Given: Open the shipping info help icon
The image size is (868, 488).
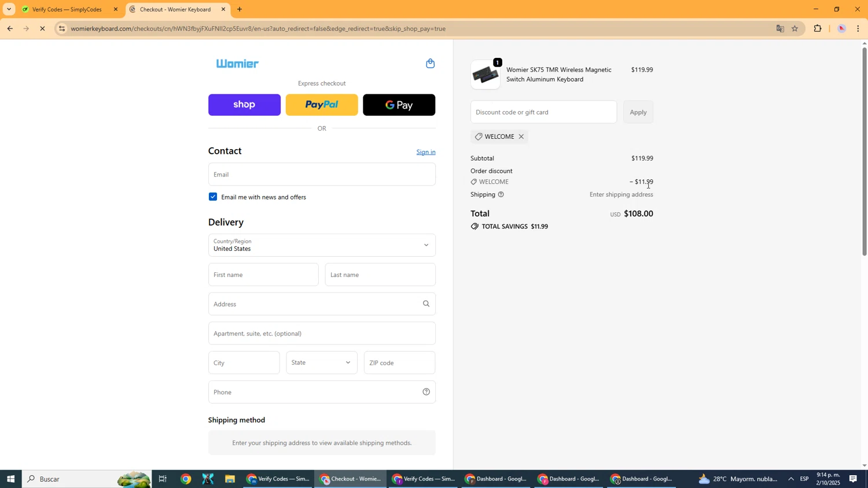Looking at the screenshot, I should (x=501, y=195).
